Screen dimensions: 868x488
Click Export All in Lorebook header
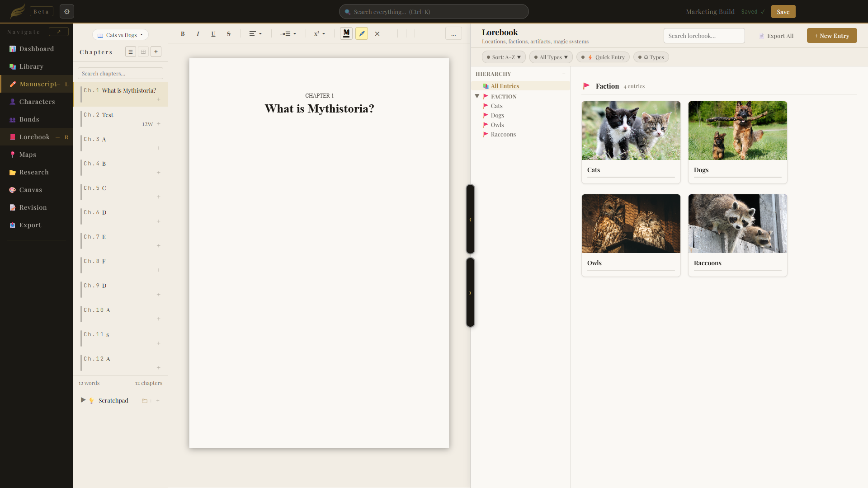(x=776, y=36)
